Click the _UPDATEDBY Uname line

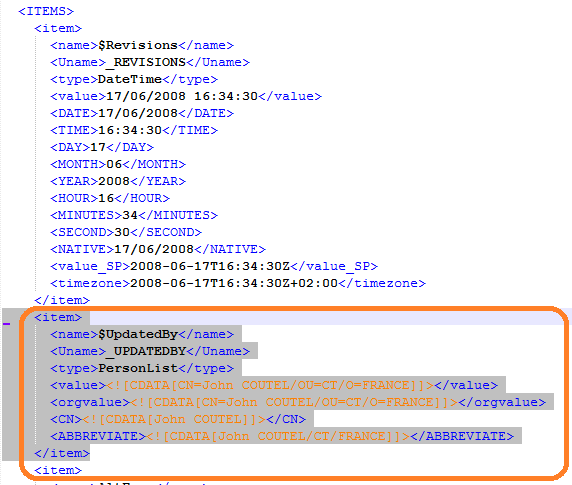click(150, 351)
